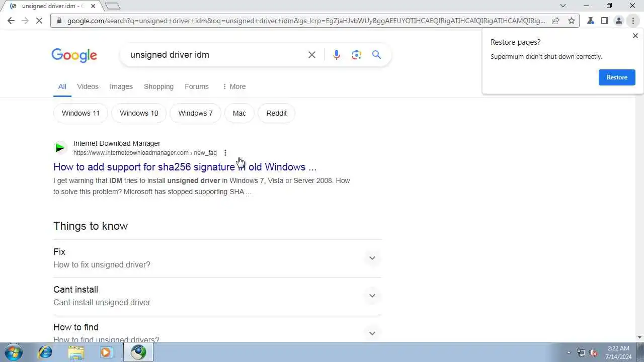Click the 'Things to know' heading
Screen dimensions: 644x362
91,226
